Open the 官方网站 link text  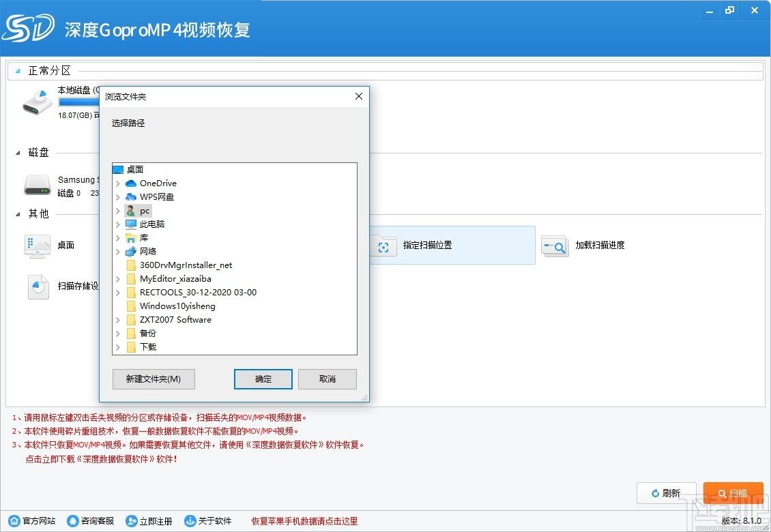click(x=39, y=521)
